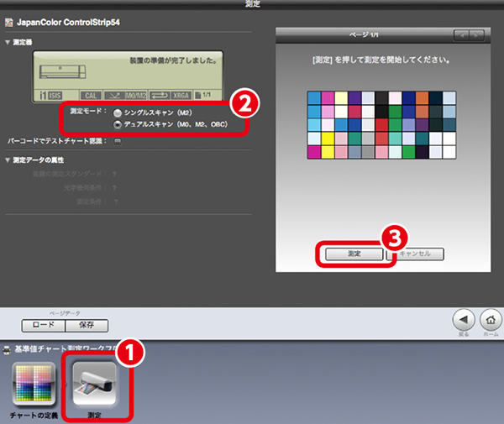Click the 基準値チャート測定ワークフロー label
The image size is (504, 424).
coord(66,349)
